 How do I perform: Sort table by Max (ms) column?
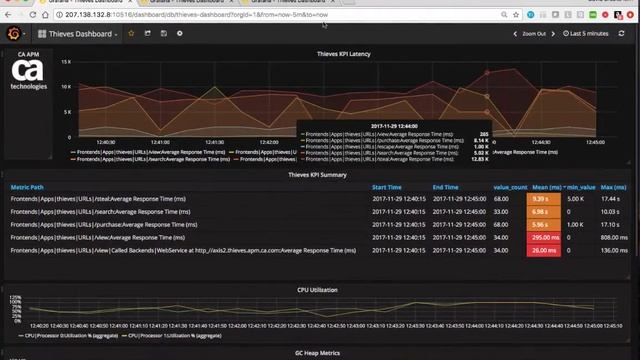[613, 187]
